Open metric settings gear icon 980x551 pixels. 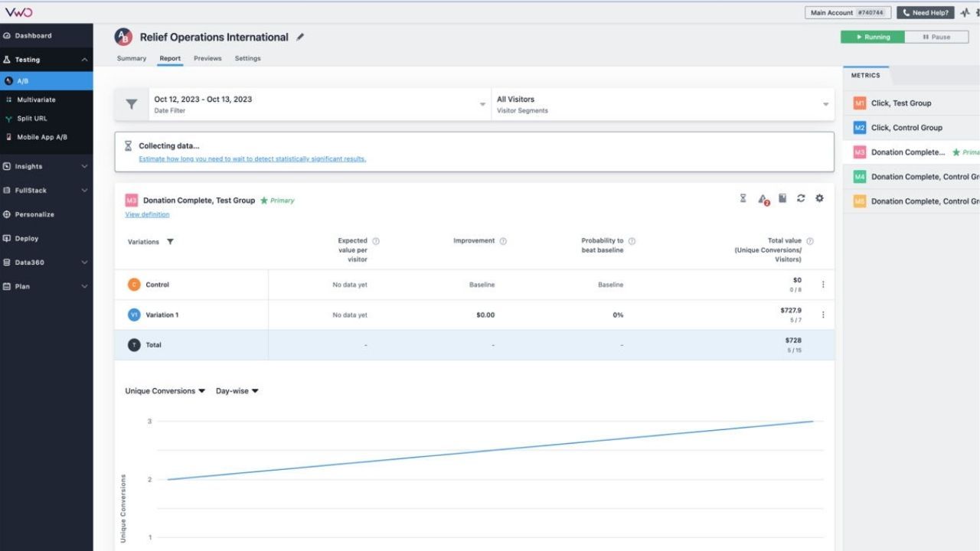tap(819, 198)
